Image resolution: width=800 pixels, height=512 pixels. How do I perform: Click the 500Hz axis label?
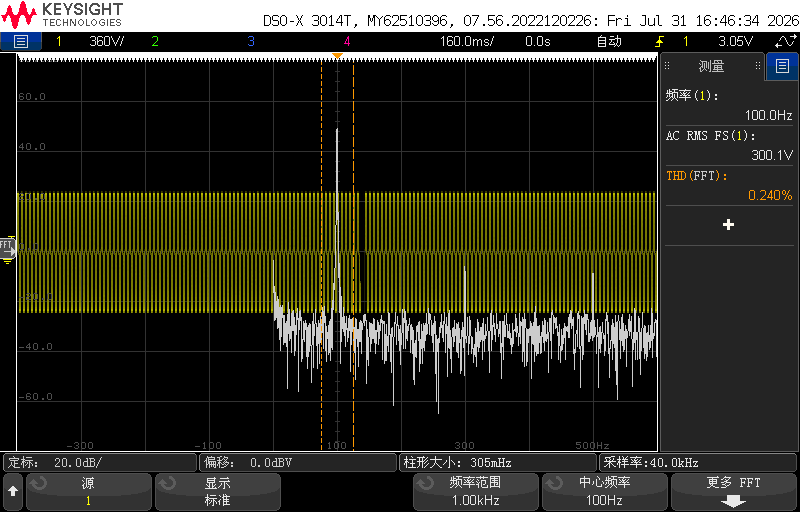point(592,445)
